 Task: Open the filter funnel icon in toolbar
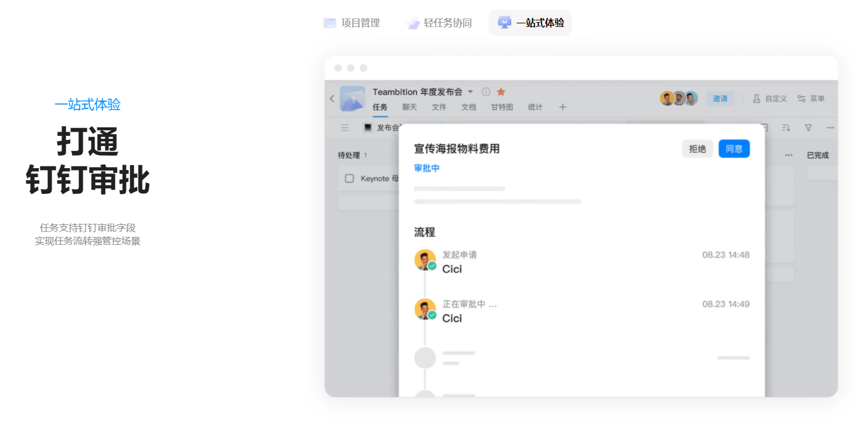[808, 127]
